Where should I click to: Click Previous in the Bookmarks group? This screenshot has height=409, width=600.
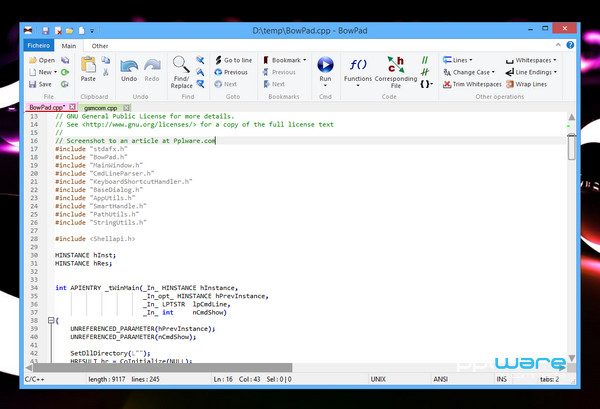[279, 72]
